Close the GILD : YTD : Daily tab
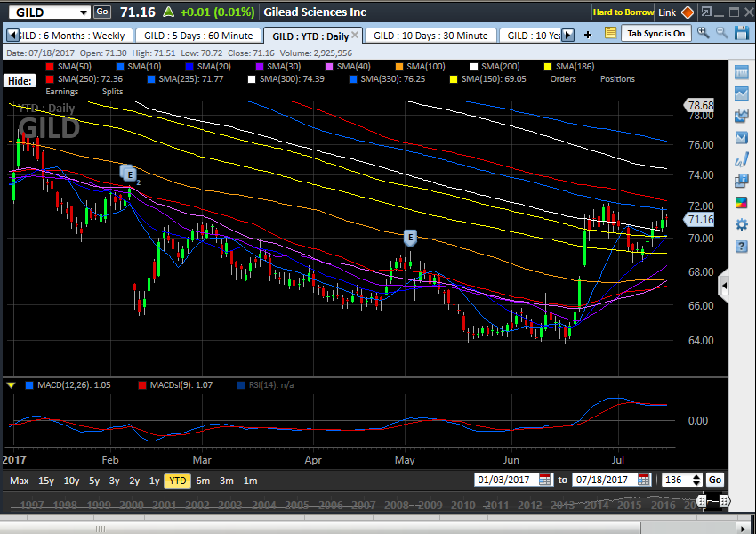This screenshot has width=756, height=534. 355,35
